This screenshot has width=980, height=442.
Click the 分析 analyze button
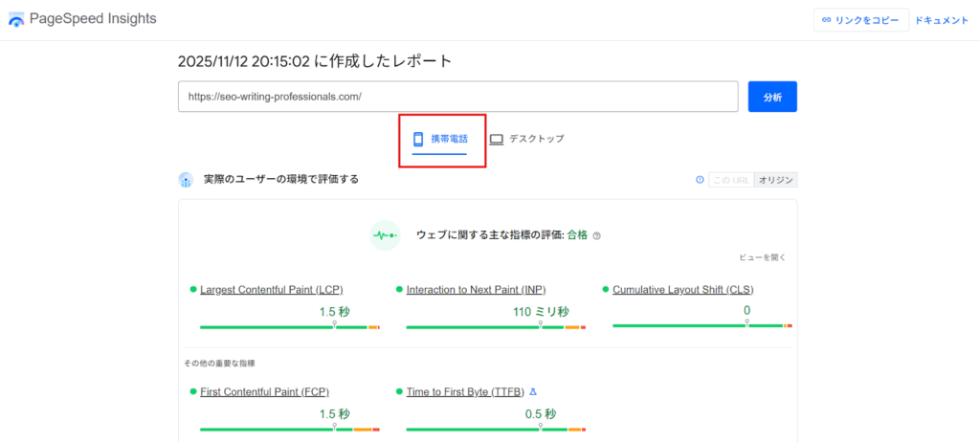coord(772,97)
